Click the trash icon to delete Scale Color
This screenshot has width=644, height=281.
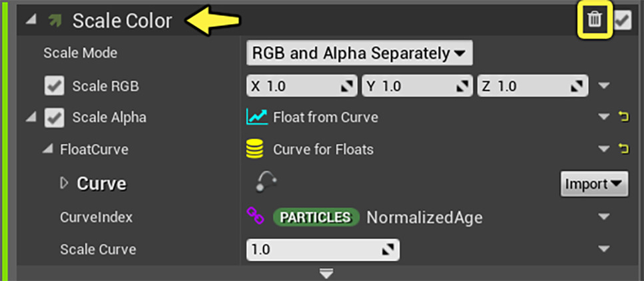tap(594, 20)
